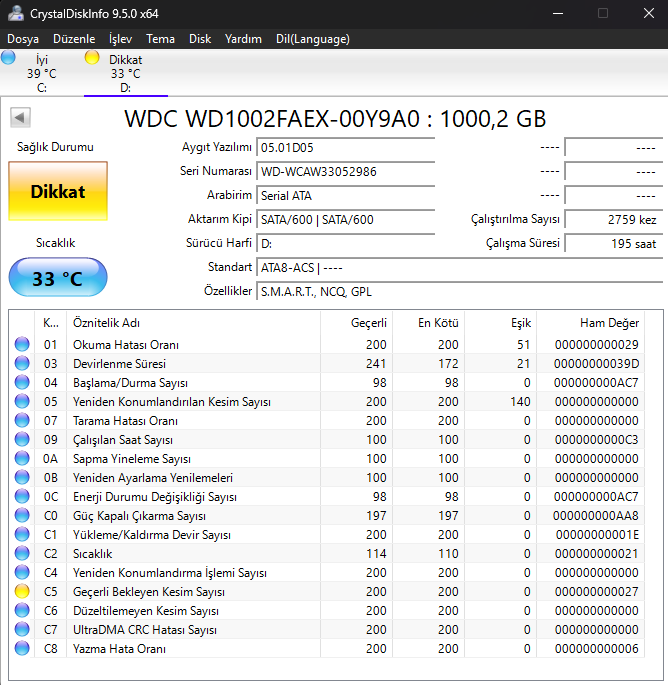Click status orb for Düzeltilemeyen Kesim Sayısı row
668x685 pixels.
click(22, 610)
